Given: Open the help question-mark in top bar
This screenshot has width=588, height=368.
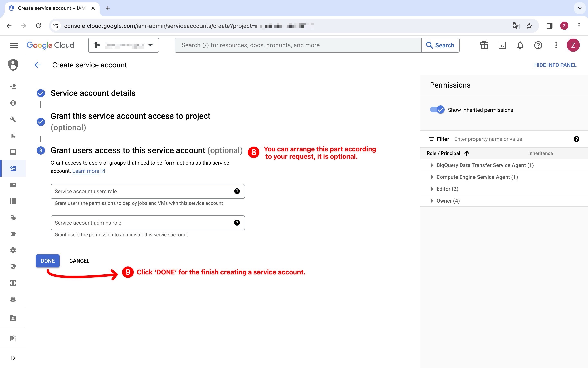Looking at the screenshot, I should pos(538,45).
